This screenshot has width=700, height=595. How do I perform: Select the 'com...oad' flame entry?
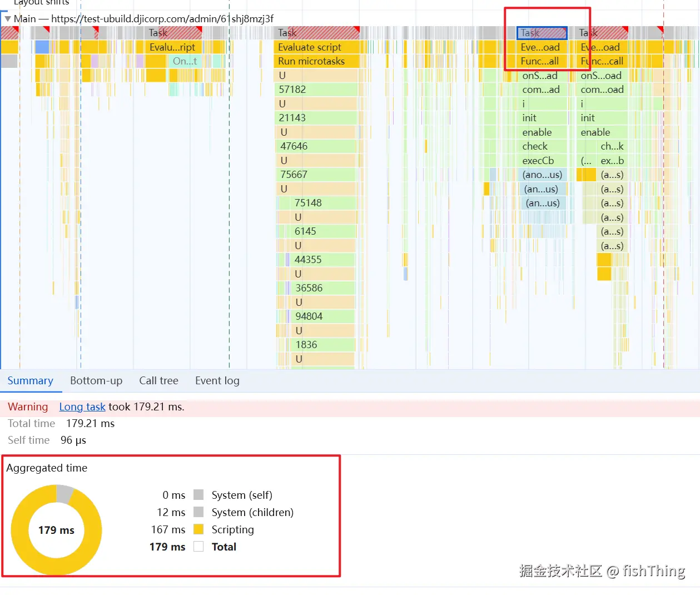602,90
